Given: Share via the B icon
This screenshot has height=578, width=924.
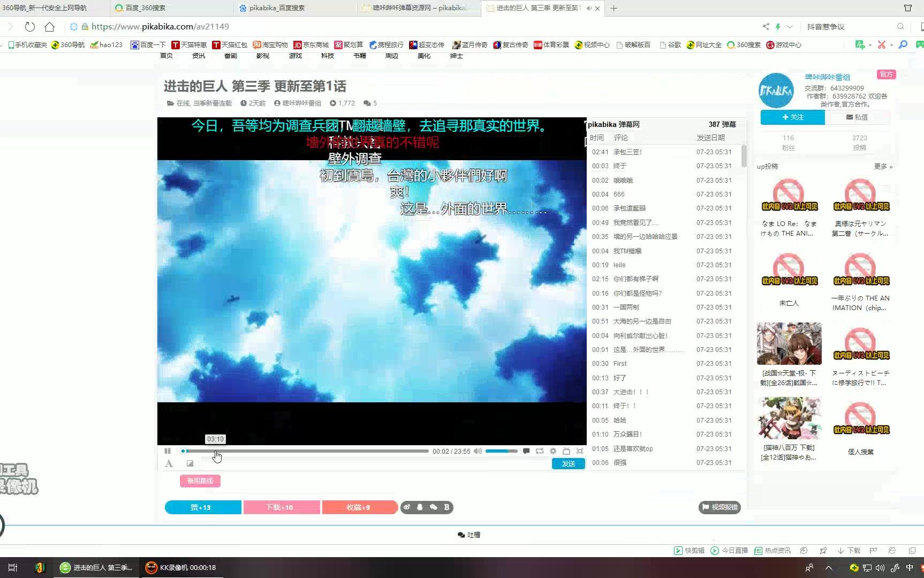Looking at the screenshot, I should pyautogui.click(x=446, y=507).
